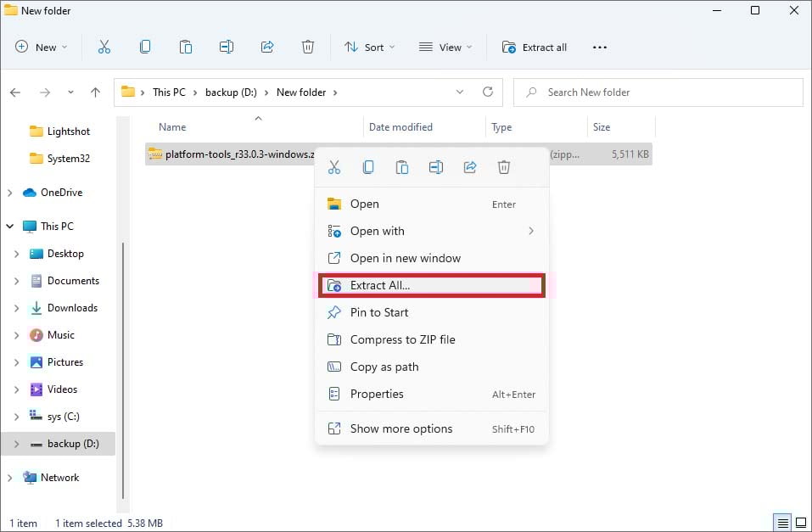
Task: Expand the Downloads tree node
Action: (x=17, y=308)
